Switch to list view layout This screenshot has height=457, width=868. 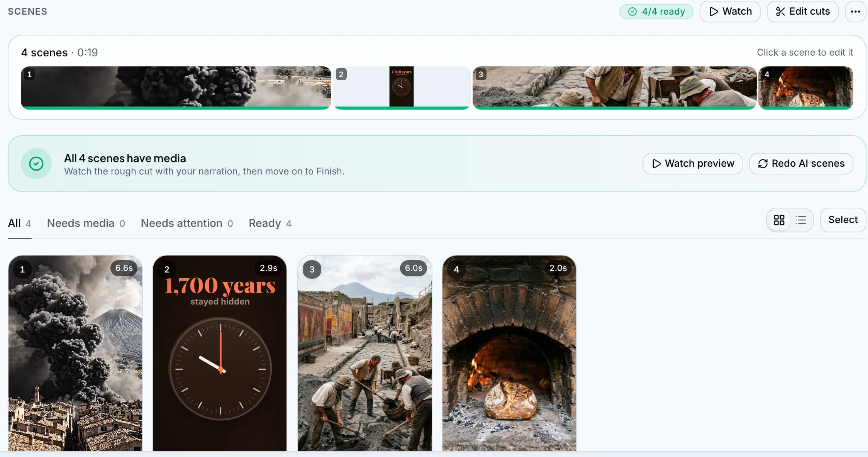pos(801,220)
